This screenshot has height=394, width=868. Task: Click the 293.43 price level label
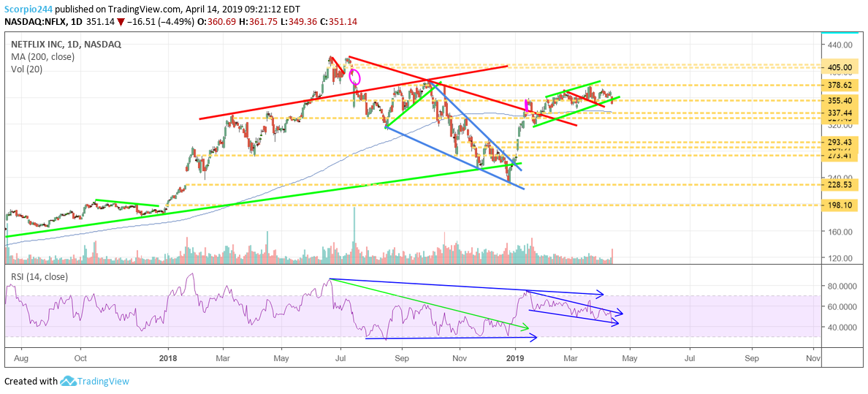point(840,143)
